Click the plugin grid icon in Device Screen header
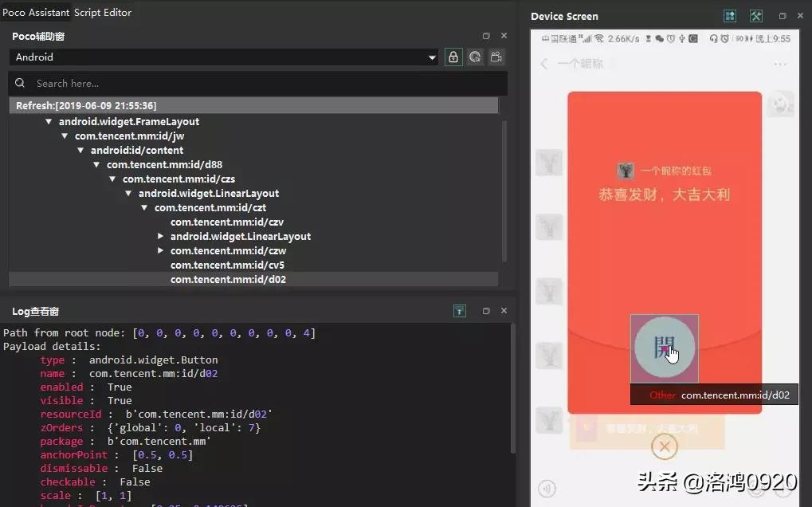 click(x=729, y=15)
